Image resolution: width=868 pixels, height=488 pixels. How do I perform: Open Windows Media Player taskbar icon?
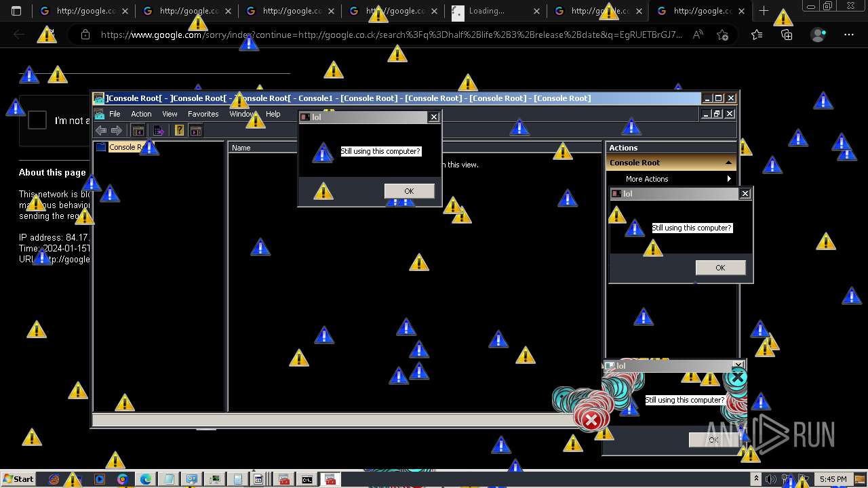click(x=100, y=479)
